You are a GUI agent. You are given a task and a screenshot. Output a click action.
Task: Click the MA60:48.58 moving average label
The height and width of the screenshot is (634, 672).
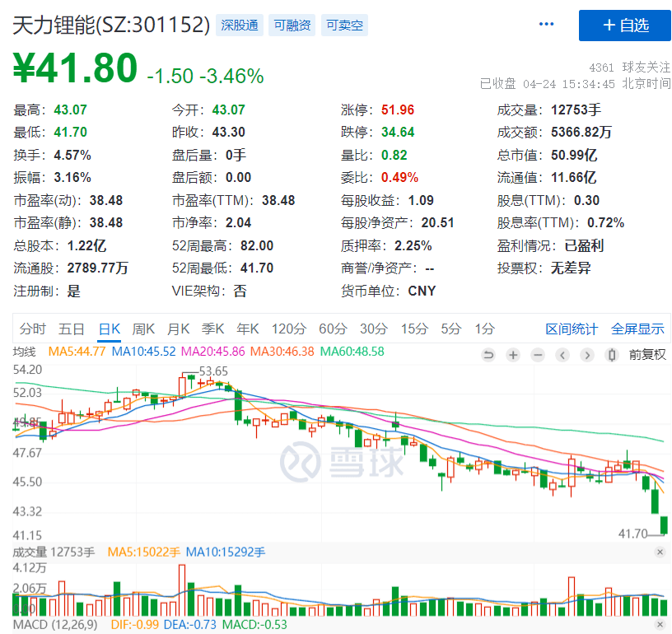(352, 352)
